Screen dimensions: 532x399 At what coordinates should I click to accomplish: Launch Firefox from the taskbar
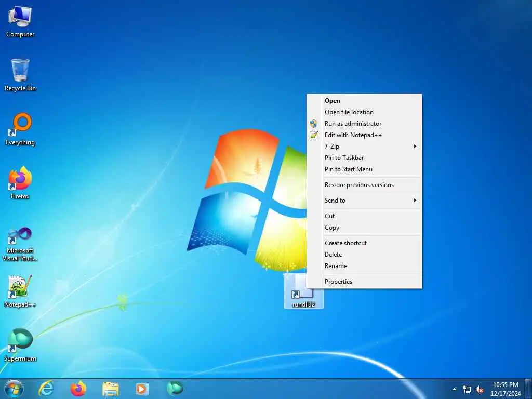[x=78, y=389]
